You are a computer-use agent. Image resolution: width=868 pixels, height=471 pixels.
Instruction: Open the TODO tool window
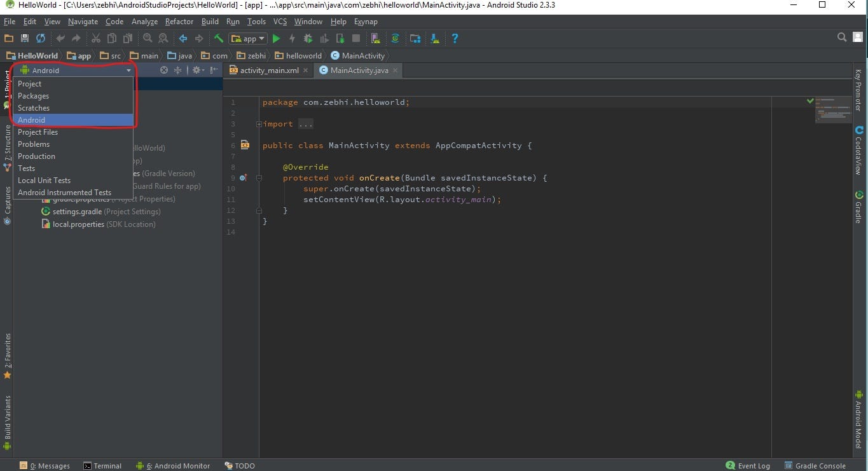(240, 465)
